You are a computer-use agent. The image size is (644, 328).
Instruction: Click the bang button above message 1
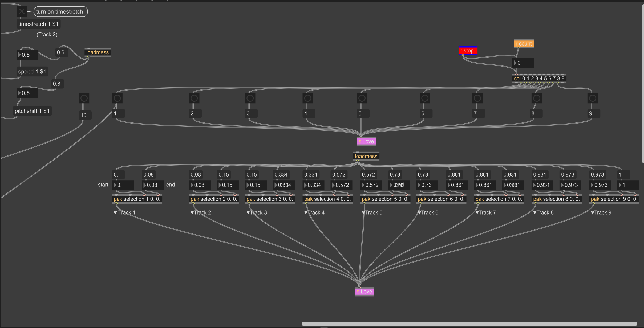(x=117, y=98)
